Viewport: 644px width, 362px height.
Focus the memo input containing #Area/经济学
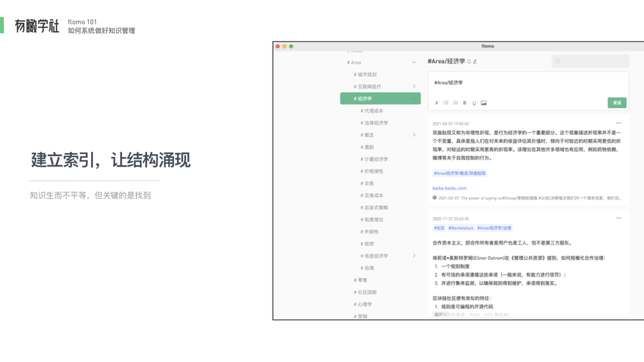pyautogui.click(x=528, y=83)
